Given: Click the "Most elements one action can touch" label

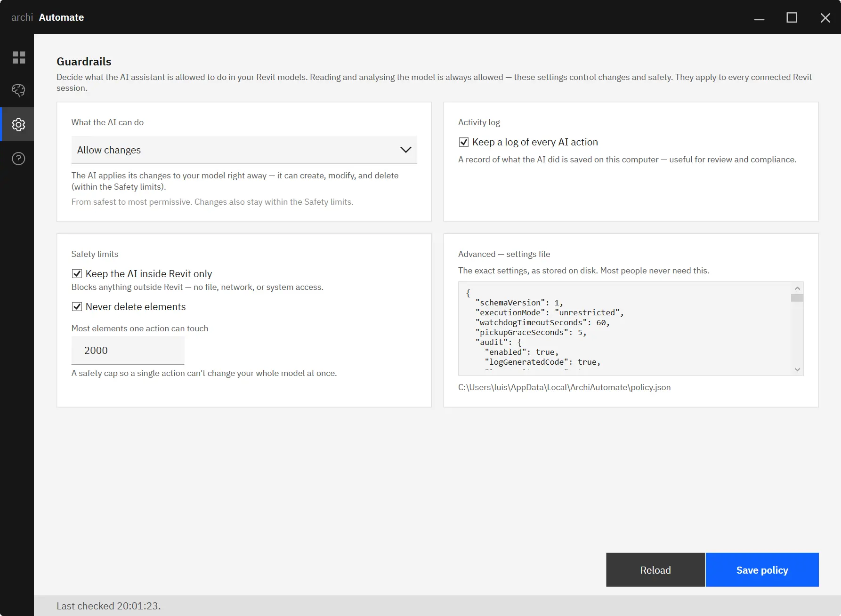Looking at the screenshot, I should (140, 328).
